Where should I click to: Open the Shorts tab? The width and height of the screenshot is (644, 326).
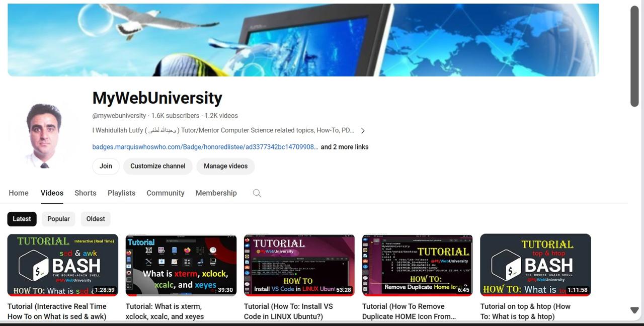86,193
